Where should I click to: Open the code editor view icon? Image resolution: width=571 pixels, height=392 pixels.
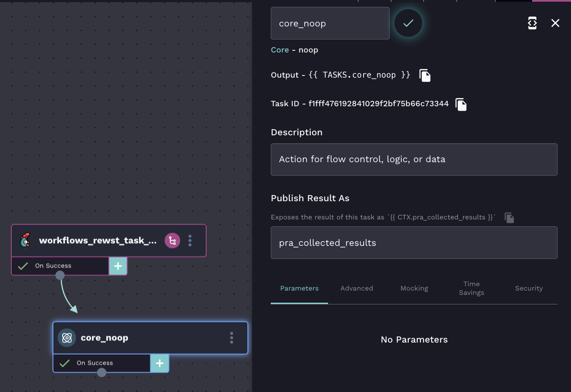532,23
